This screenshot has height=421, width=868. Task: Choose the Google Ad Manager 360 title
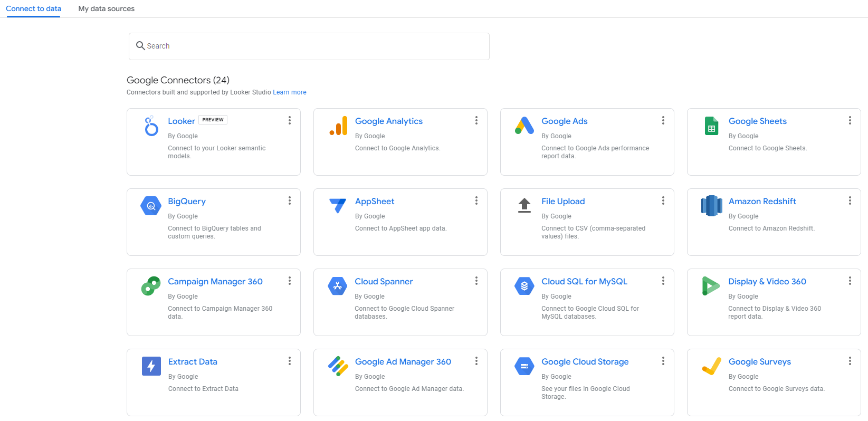pos(403,362)
